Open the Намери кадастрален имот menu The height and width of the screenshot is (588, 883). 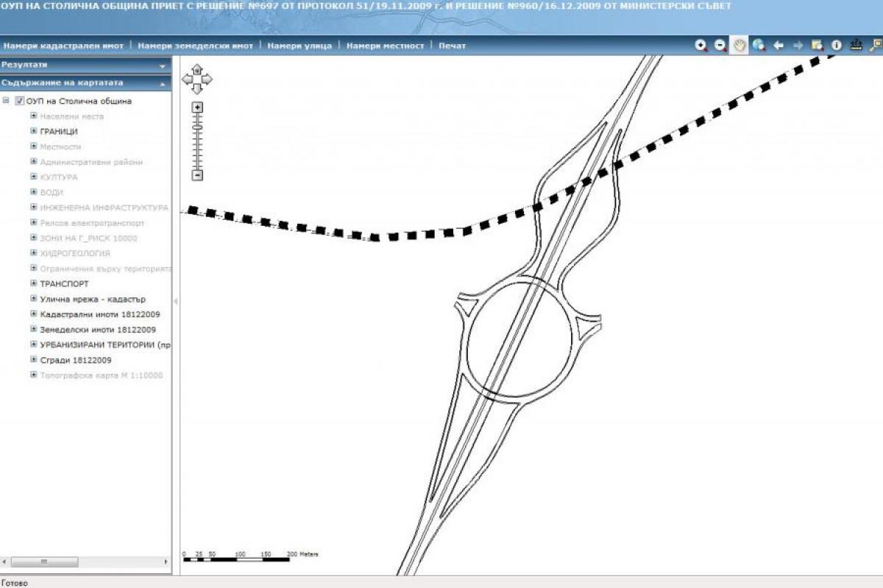point(64,46)
